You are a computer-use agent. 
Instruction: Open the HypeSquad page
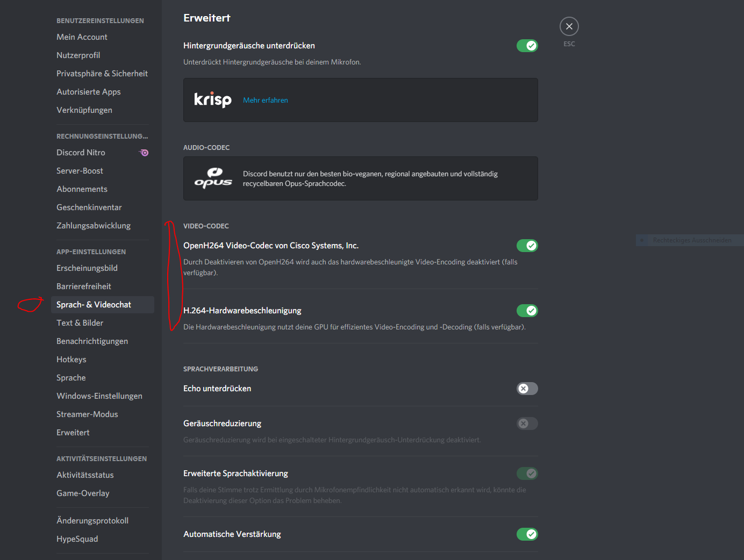point(77,539)
